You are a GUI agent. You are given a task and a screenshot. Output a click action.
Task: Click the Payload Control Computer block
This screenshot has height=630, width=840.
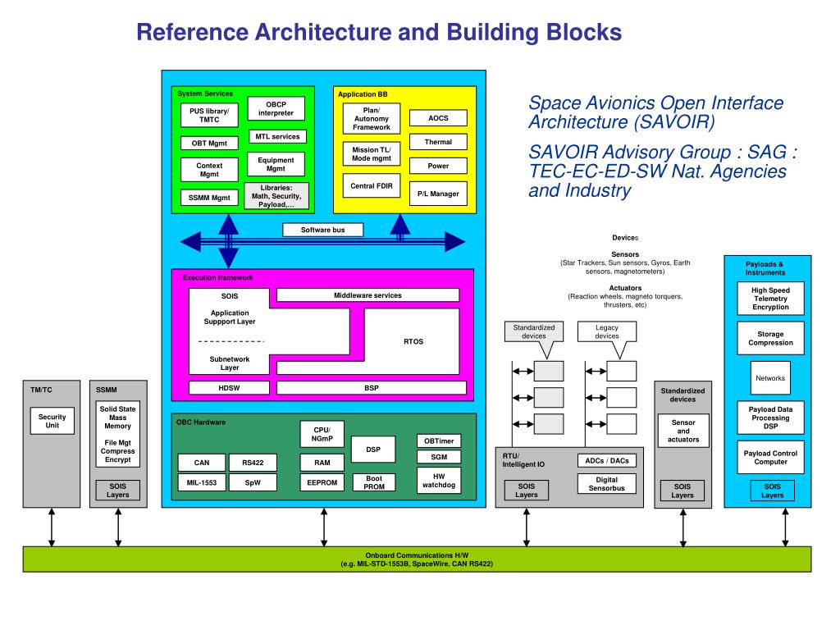tap(770, 458)
